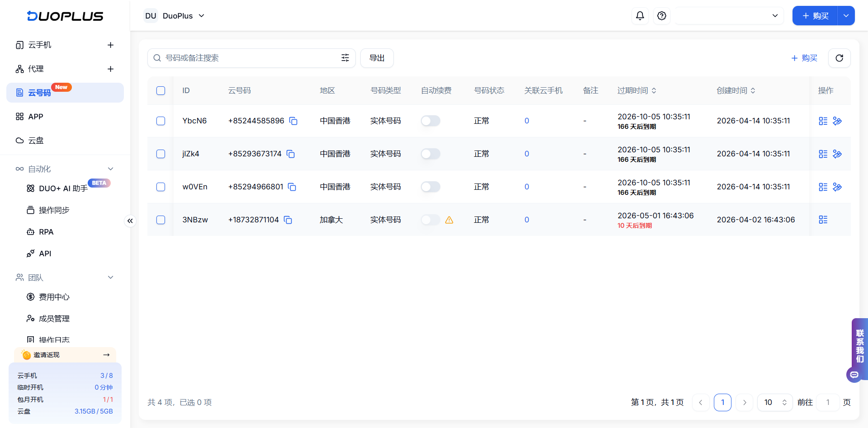Open the DuoPlus team dropdown
This screenshot has height=428, width=868.
coord(175,16)
